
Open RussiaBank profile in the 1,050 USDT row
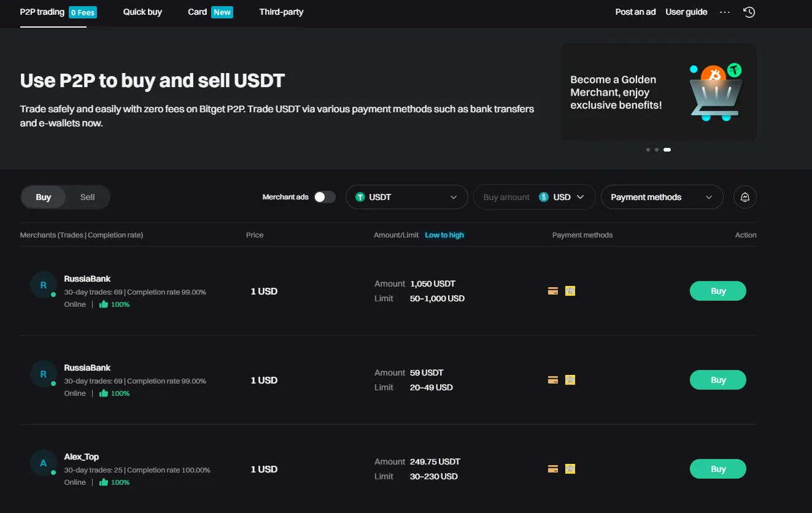pyautogui.click(x=87, y=279)
